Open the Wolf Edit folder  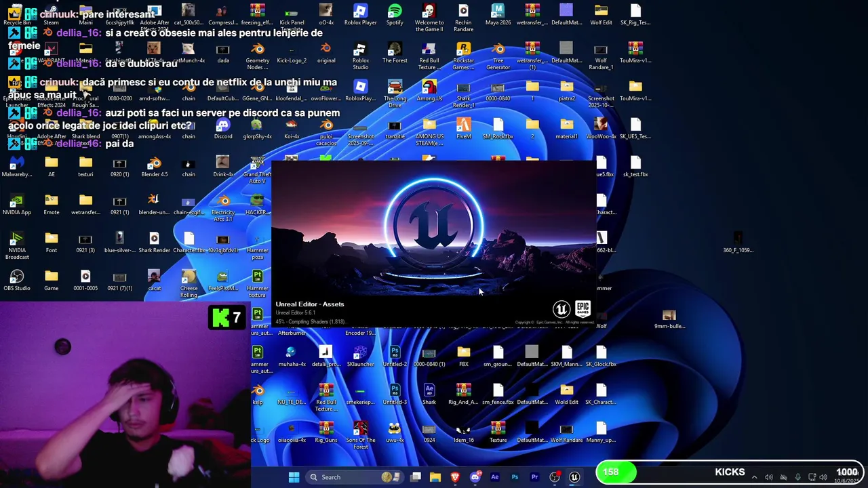pyautogui.click(x=601, y=15)
